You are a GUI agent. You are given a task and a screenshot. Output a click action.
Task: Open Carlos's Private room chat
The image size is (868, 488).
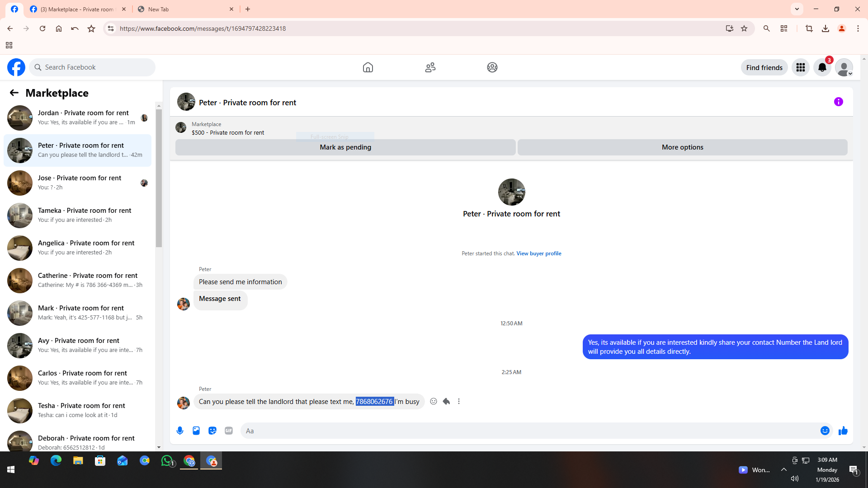point(78,378)
